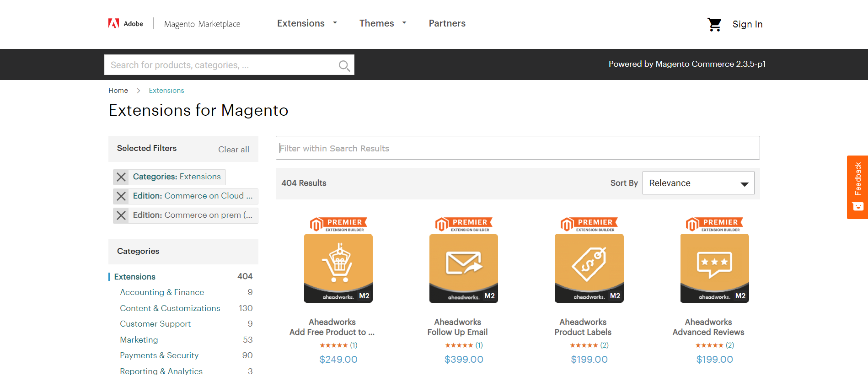This screenshot has height=376, width=868.
Task: Click the $399.00 price
Action: point(464,360)
